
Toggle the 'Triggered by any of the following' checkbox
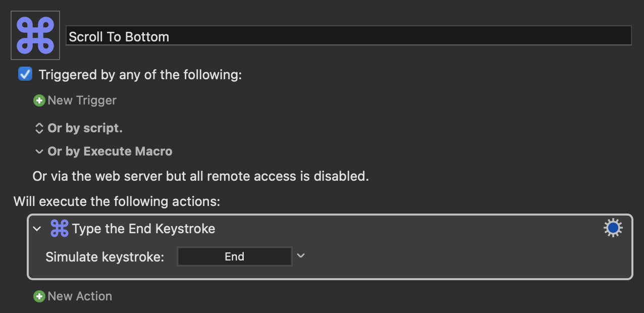pyautogui.click(x=25, y=74)
